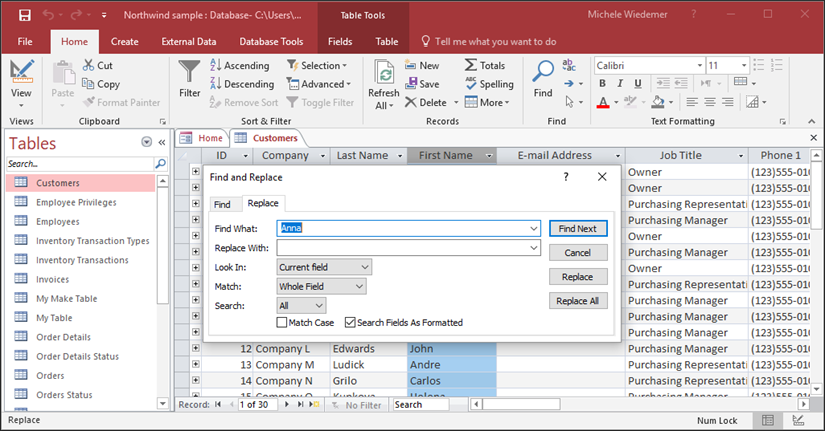825x431 pixels.
Task: Click the Cut command
Action: tap(98, 65)
